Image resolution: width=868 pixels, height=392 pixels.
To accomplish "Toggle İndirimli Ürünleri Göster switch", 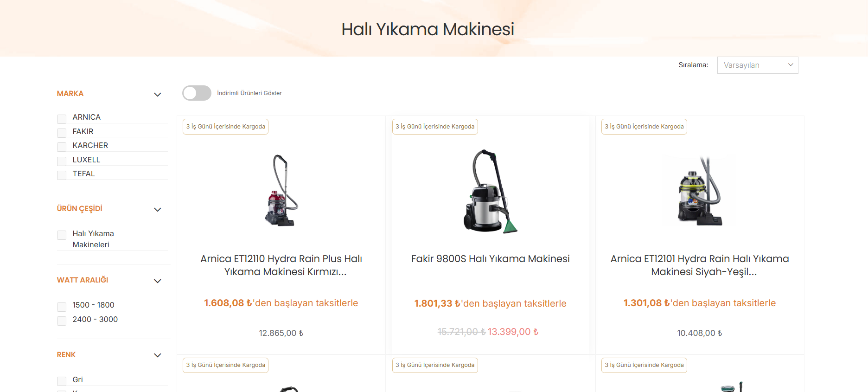I will pyautogui.click(x=197, y=93).
